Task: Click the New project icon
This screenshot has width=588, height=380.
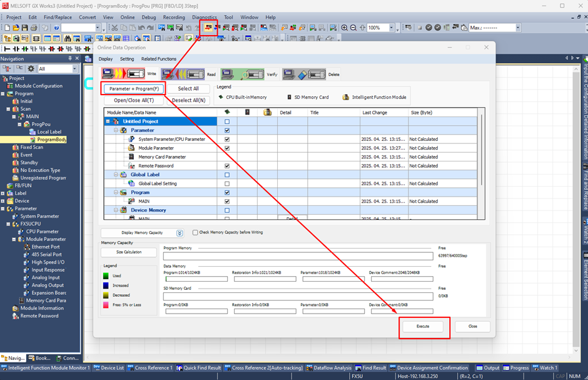Action: (7, 28)
